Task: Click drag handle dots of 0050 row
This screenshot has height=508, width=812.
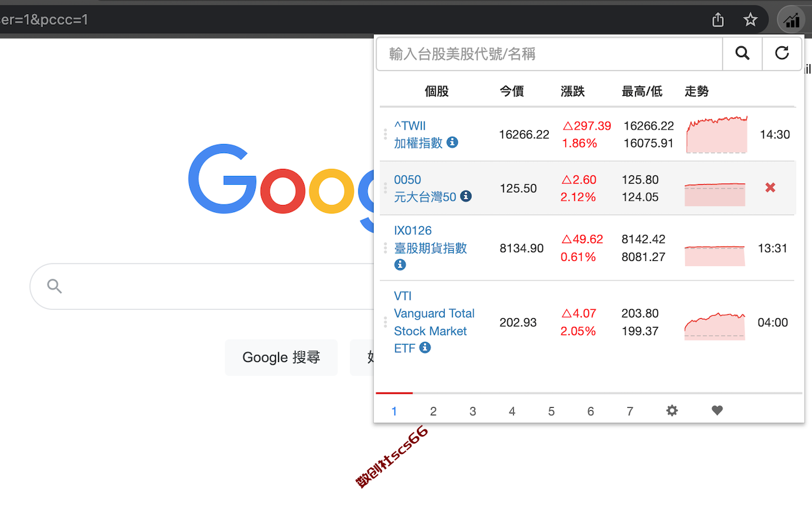Action: [x=385, y=188]
